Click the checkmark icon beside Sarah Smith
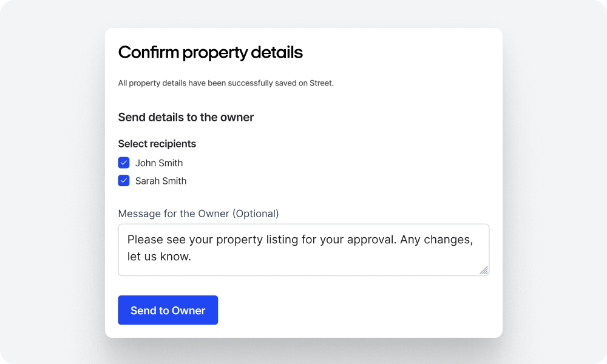This screenshot has height=364, width=607. [x=124, y=181]
